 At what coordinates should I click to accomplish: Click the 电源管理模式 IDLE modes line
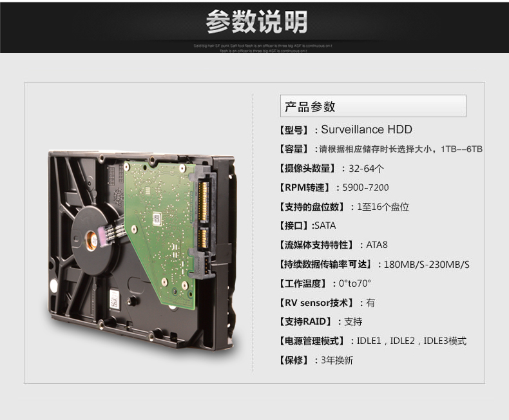[373, 341]
